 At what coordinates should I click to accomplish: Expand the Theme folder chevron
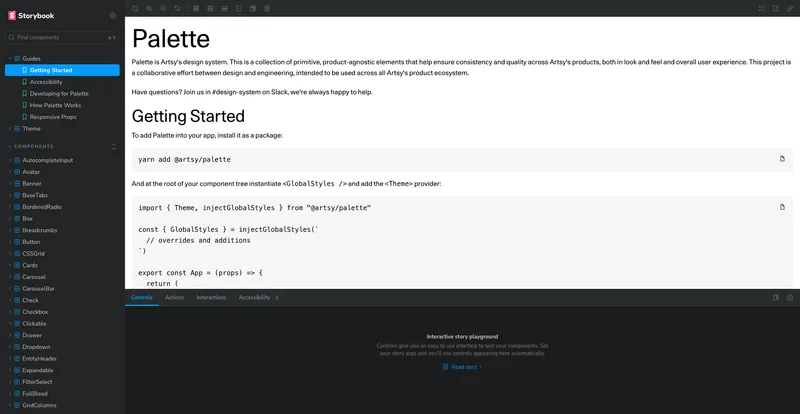click(x=10, y=129)
